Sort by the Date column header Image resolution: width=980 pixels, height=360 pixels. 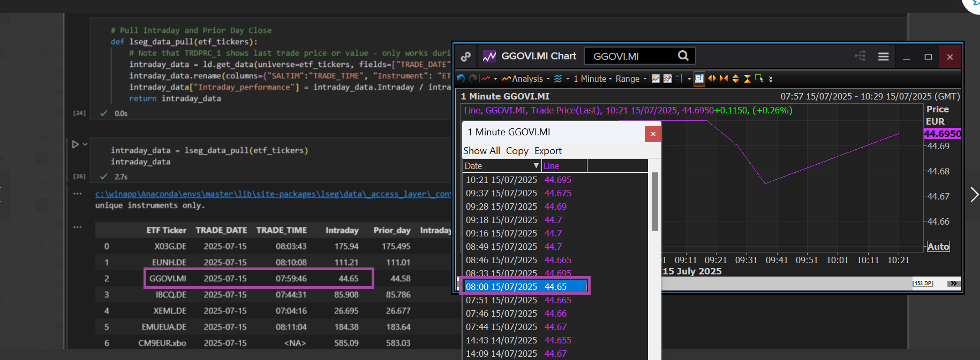click(502, 166)
